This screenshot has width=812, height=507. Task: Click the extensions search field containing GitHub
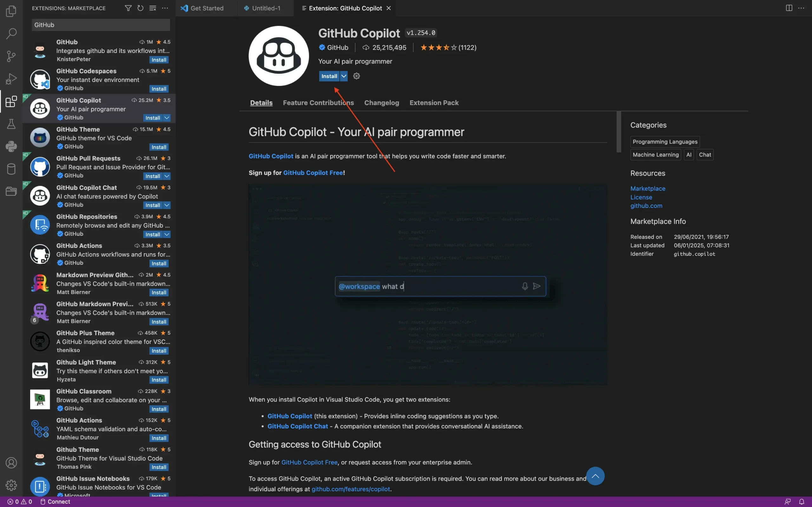pos(101,25)
